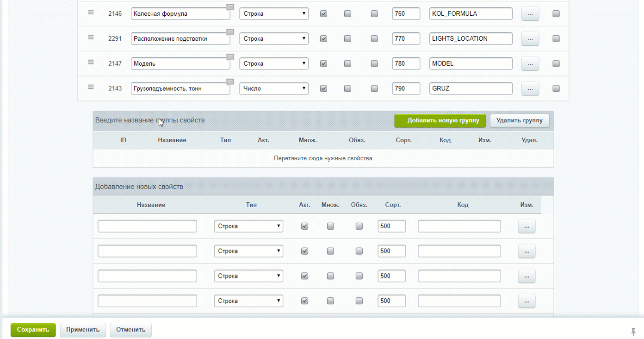Screen dimensions: 644x339
Task: Open the comment icon on Грузоподъемность, тонн field
Action: (x=230, y=82)
